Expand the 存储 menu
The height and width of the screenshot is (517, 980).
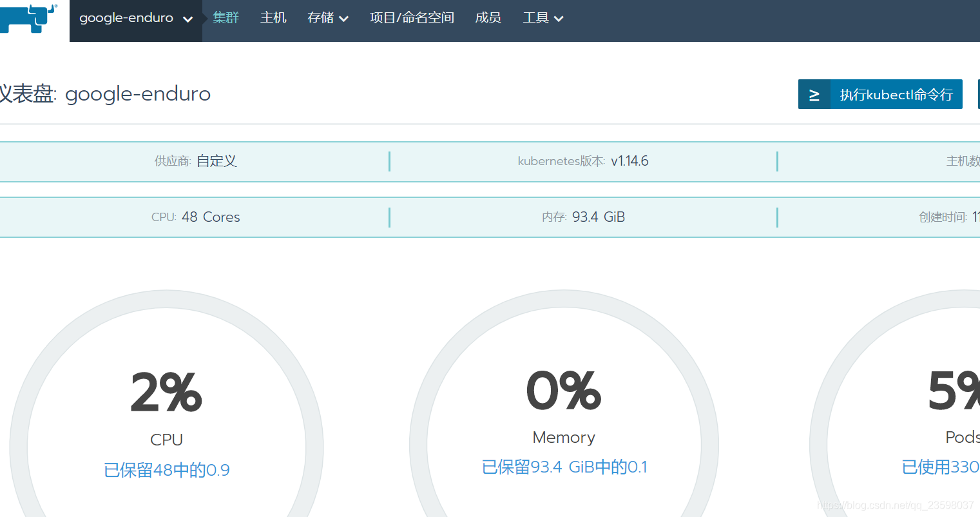(328, 18)
